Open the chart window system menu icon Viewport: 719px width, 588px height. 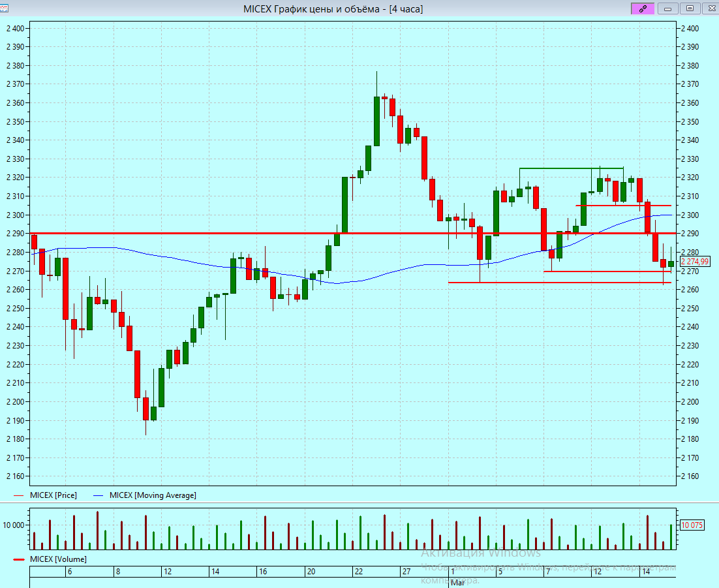click(x=4, y=8)
